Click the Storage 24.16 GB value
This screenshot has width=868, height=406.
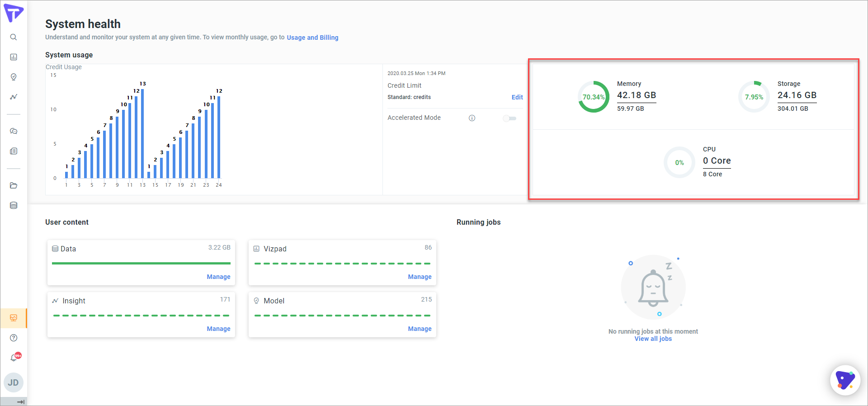[797, 95]
